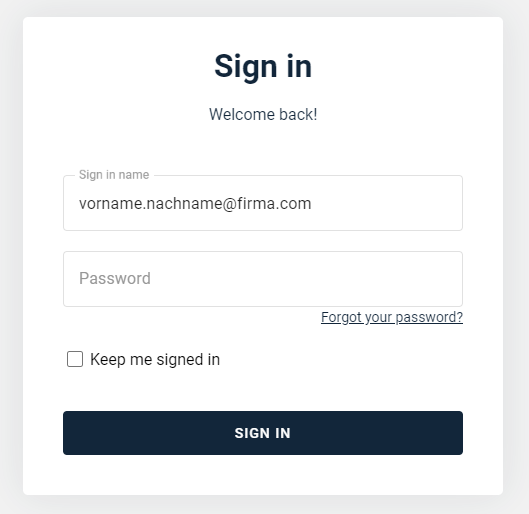The width and height of the screenshot is (529, 514).
Task: Click inside the Sign in name field
Action: tap(263, 203)
